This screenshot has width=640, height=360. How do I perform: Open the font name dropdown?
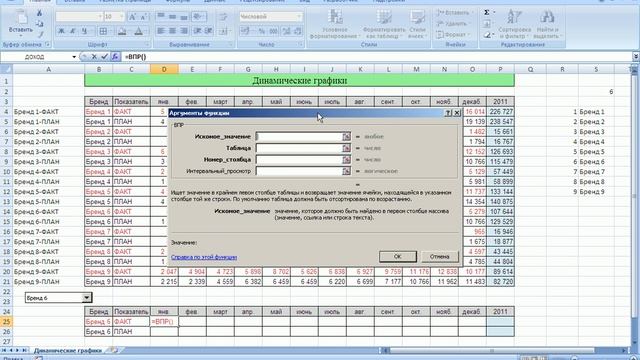100,17
